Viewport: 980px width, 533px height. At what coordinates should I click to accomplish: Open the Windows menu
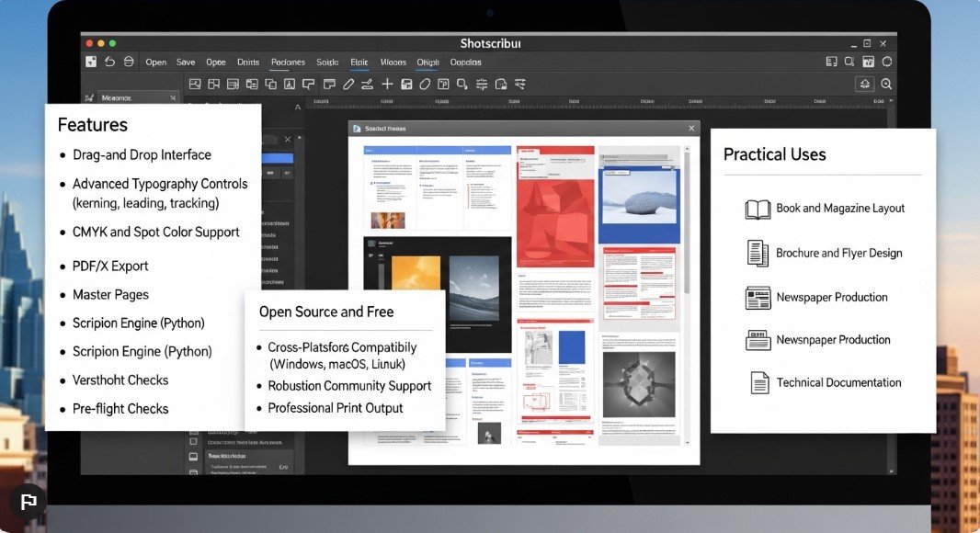[393, 62]
